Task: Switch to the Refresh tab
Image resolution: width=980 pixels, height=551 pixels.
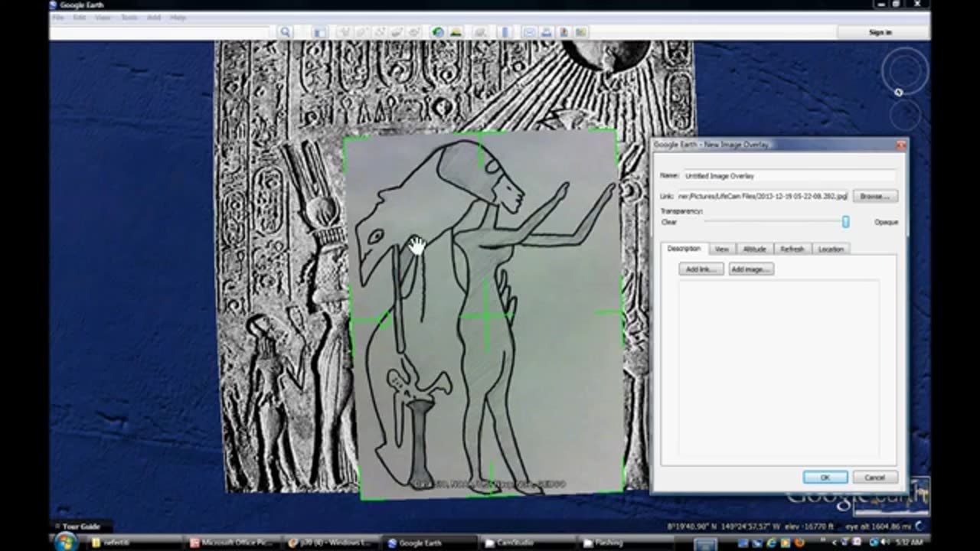Action: tap(792, 249)
